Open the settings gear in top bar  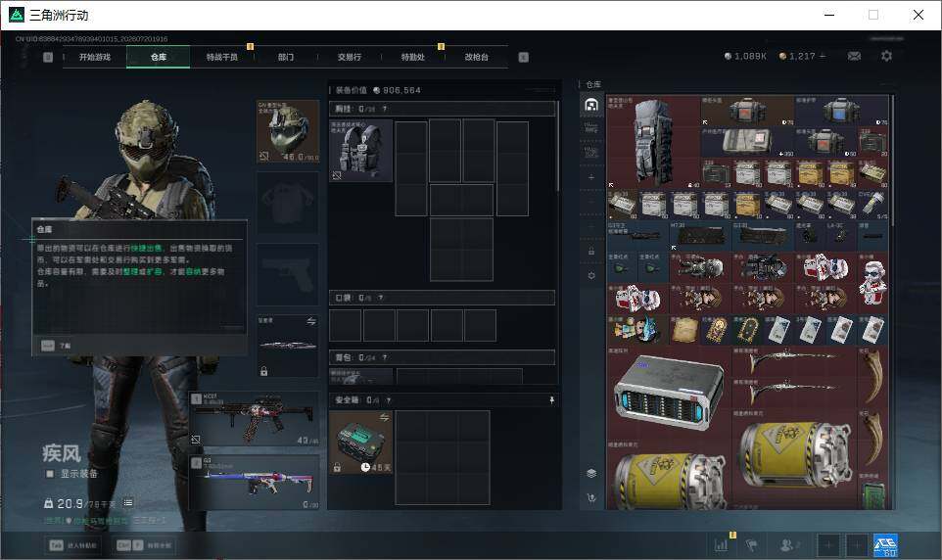pos(886,56)
